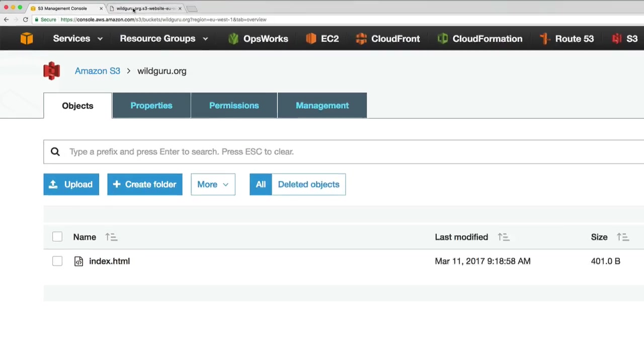Open CloudFormation shortcut
The height and width of the screenshot is (362, 644).
click(480, 39)
